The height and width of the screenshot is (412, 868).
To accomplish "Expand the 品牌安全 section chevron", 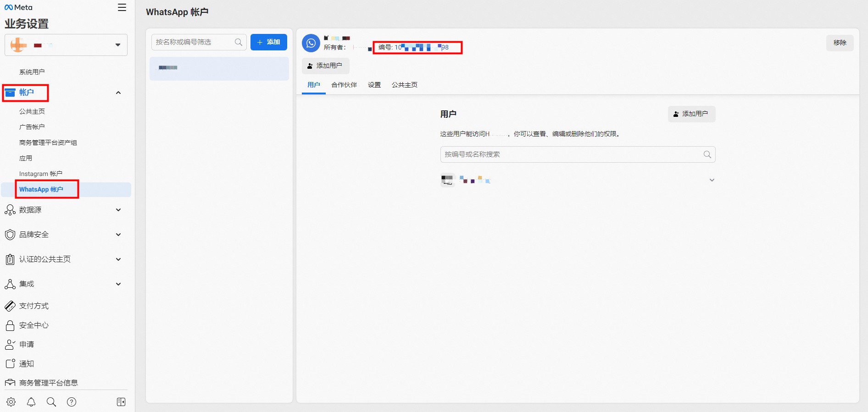I will 118,235.
